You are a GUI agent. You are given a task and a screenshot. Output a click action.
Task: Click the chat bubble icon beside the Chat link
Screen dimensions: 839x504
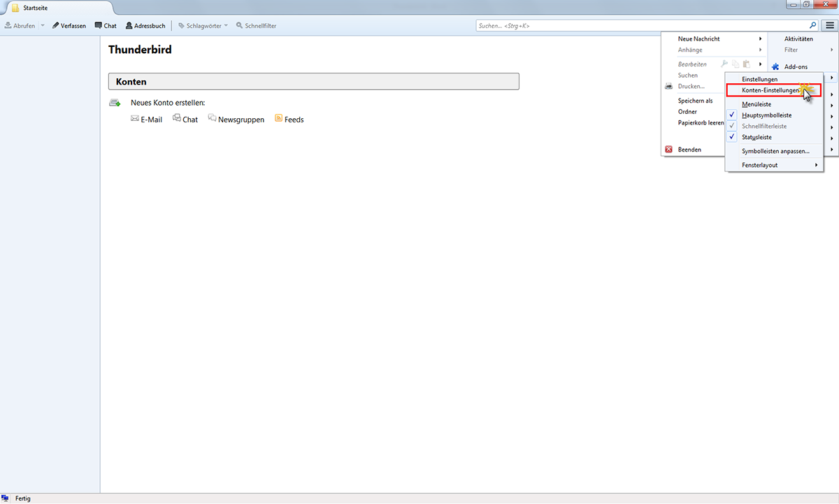click(x=177, y=118)
